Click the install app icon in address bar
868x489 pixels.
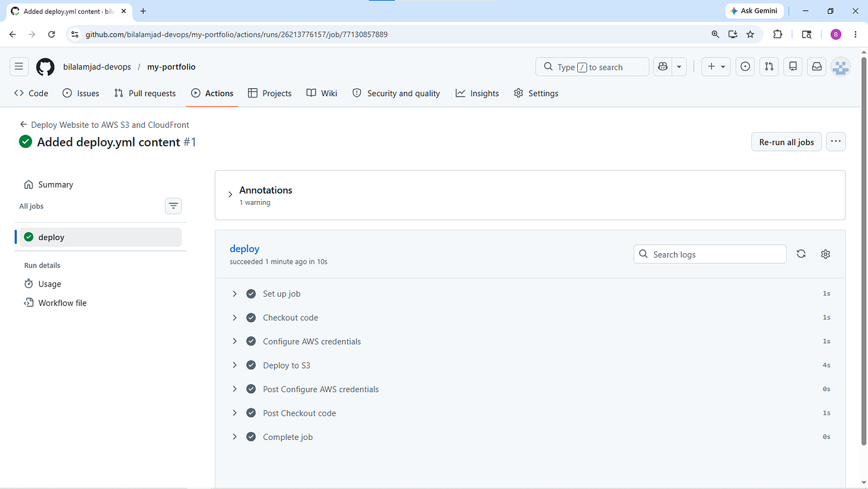coord(733,34)
